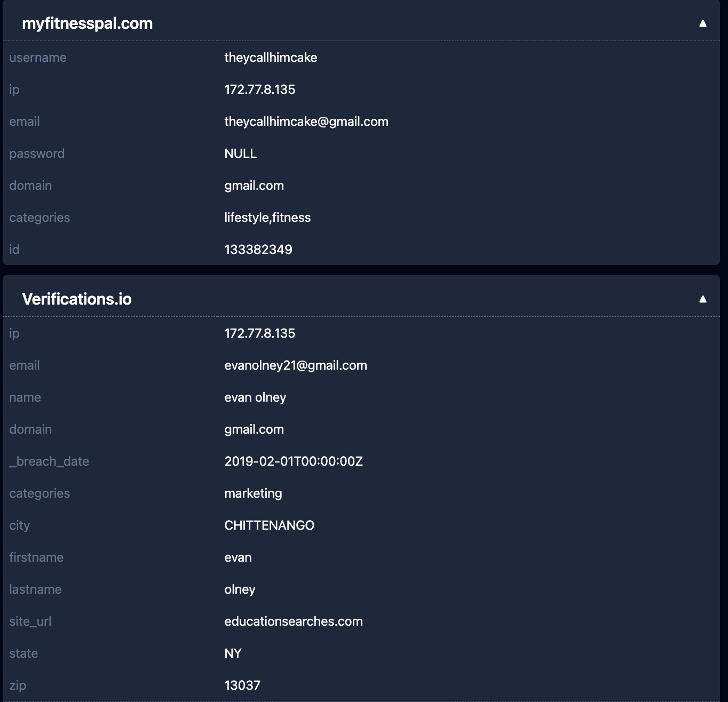Click the Verifications.io IP address value
Viewport: 728px width, 702px height.
coord(259,333)
